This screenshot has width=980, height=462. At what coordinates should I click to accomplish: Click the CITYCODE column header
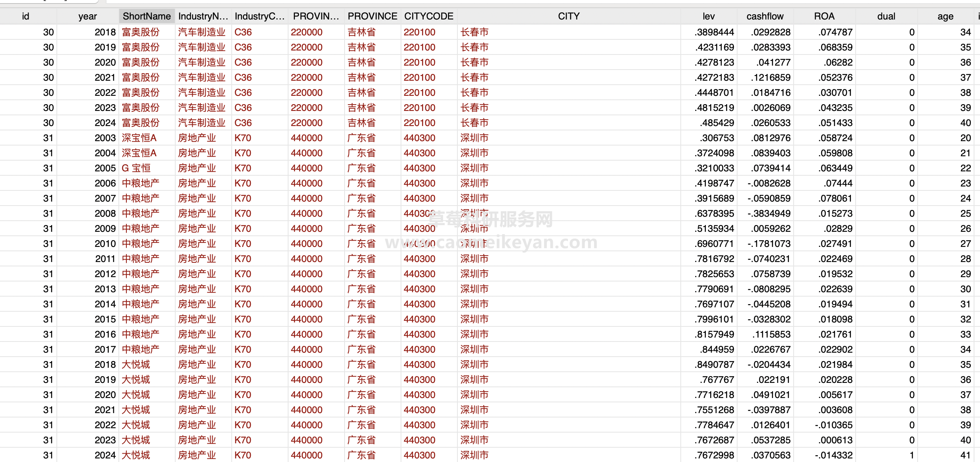pyautogui.click(x=428, y=16)
